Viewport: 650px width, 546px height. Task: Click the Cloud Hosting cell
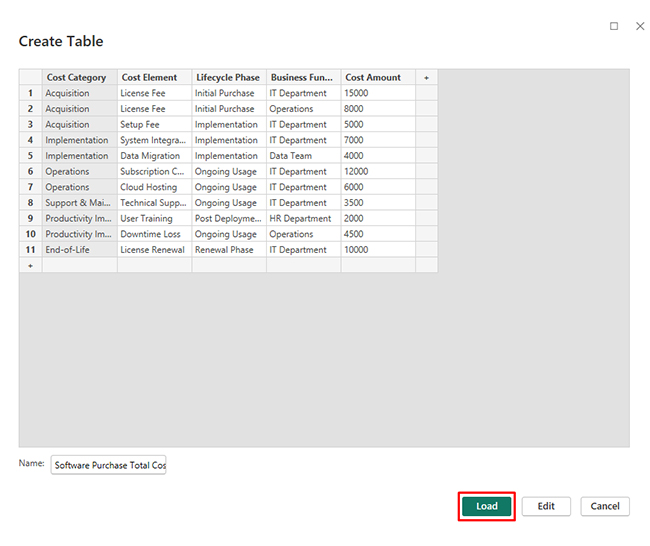[152, 187]
